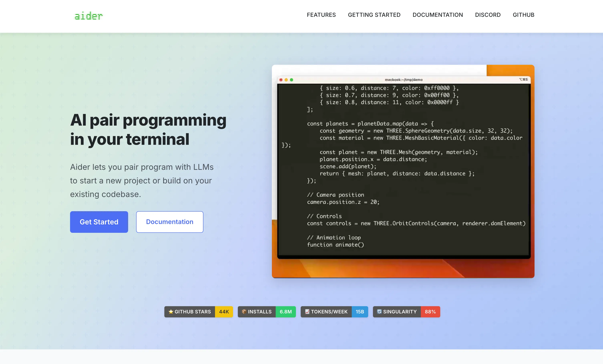This screenshot has width=603, height=364.
Task: Open the Features nav link
Action: tap(321, 15)
